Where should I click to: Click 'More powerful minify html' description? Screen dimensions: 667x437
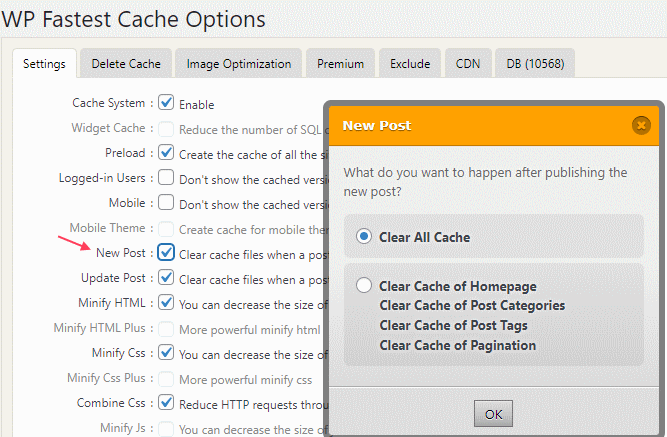click(x=250, y=330)
